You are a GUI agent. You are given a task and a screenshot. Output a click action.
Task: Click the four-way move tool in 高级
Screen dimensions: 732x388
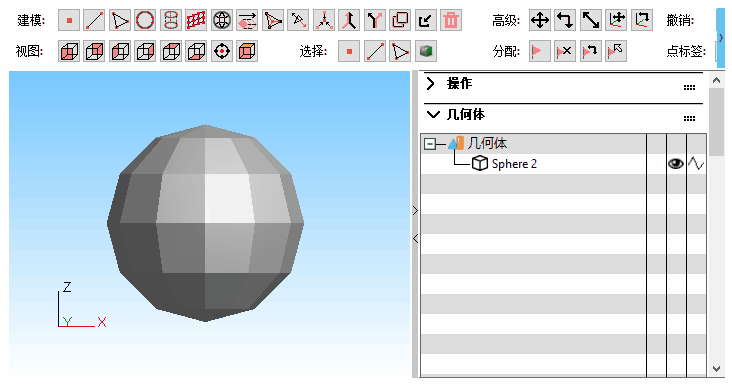pos(540,21)
